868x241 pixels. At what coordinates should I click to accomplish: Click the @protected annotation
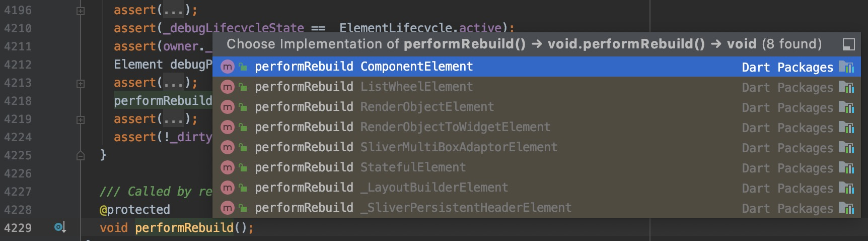coord(135,209)
